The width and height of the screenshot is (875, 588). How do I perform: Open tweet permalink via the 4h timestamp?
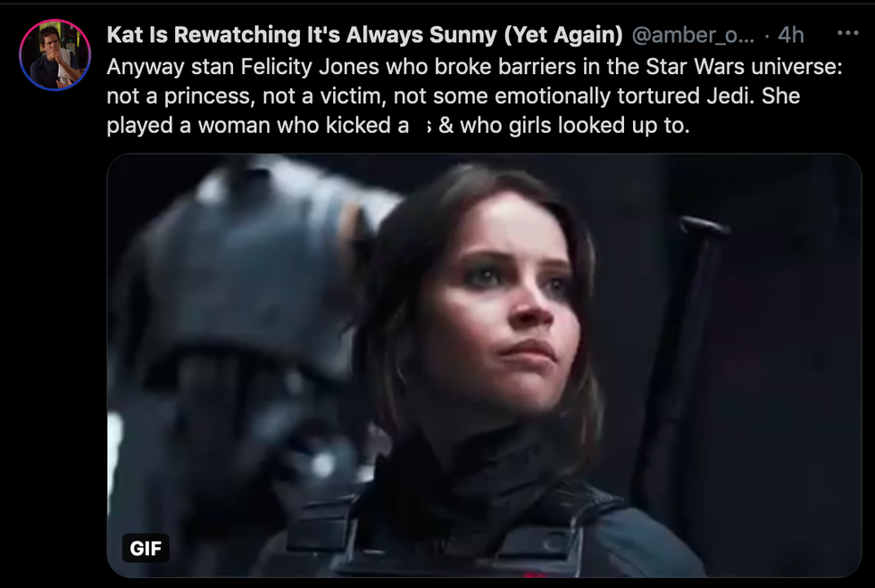791,35
